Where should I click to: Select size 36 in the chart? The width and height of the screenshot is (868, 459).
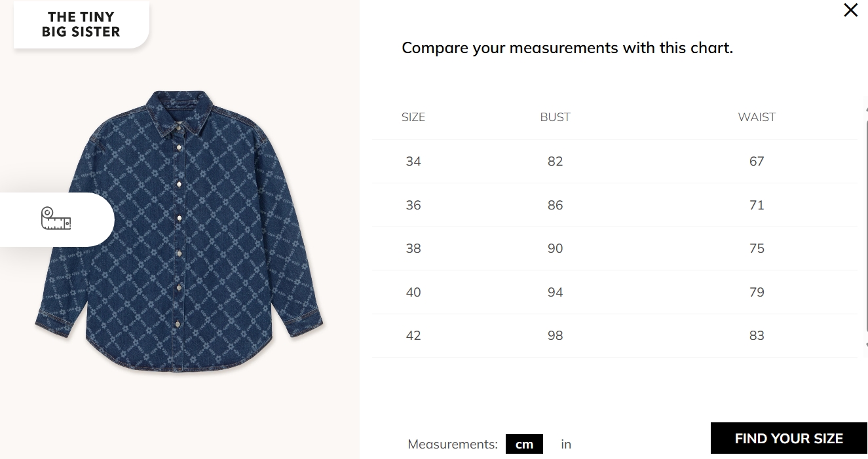413,205
